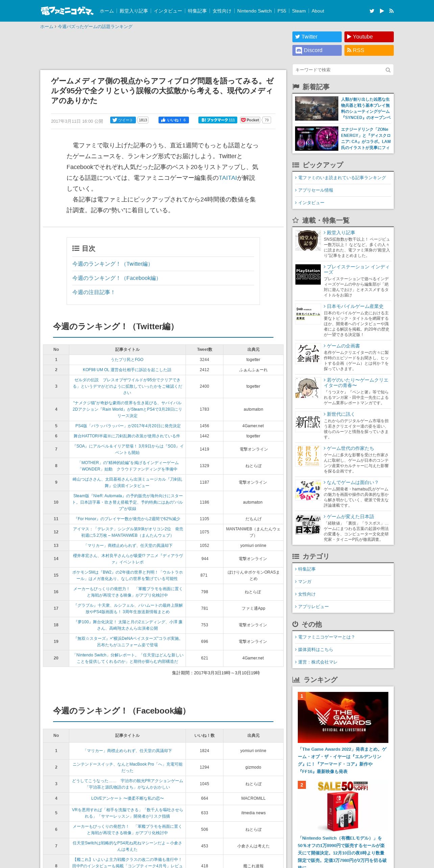Open the blue Twitter sidebar button
434x868 pixels.
click(317, 37)
